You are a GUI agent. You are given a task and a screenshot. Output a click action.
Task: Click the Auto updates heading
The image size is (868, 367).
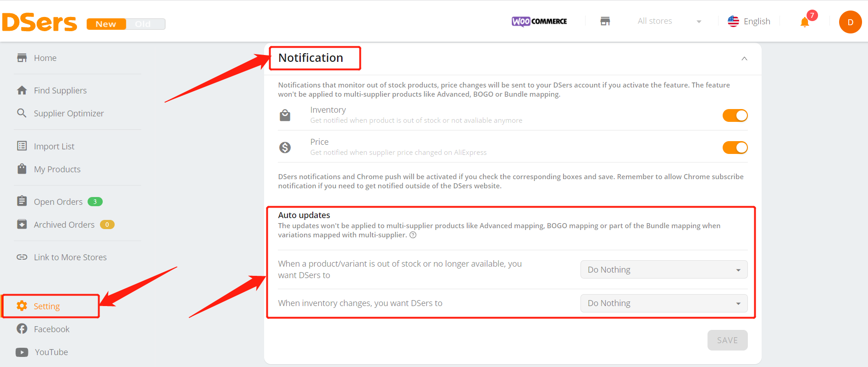click(304, 215)
